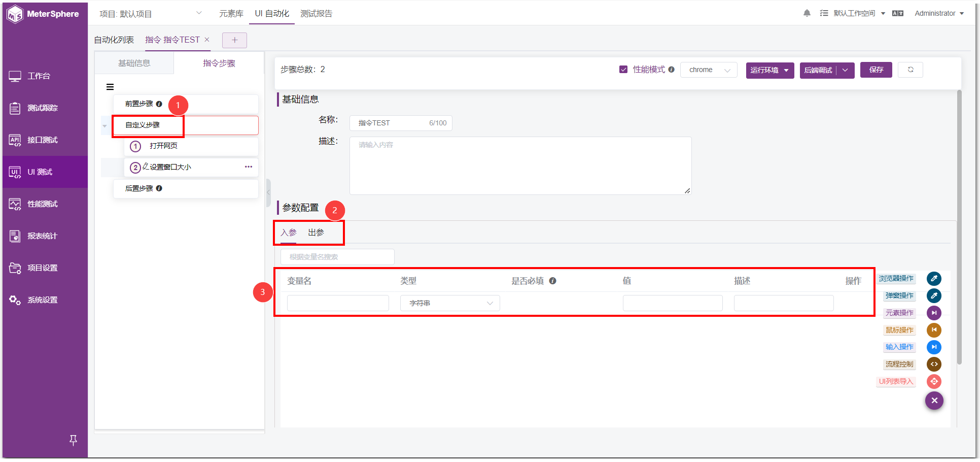Image resolution: width=980 pixels, height=462 pixels.
Task: Expand the 运行环境 dropdown button
Action: coord(770,70)
